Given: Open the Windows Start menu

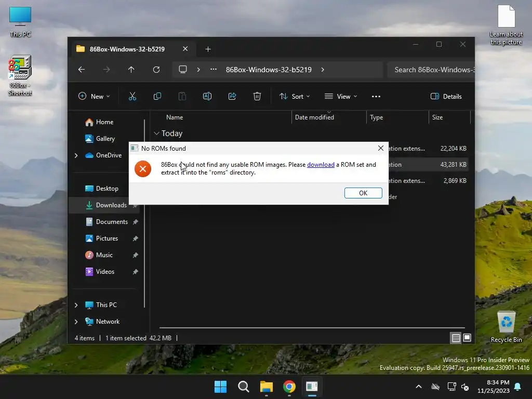Looking at the screenshot, I should point(220,387).
